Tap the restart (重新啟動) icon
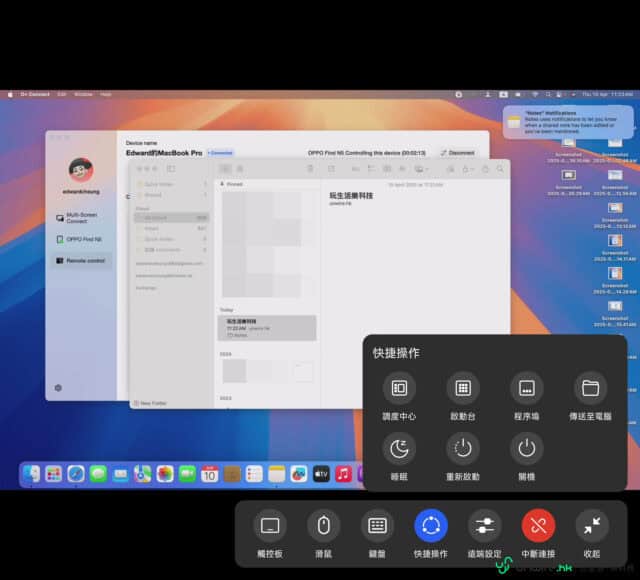 (462, 449)
